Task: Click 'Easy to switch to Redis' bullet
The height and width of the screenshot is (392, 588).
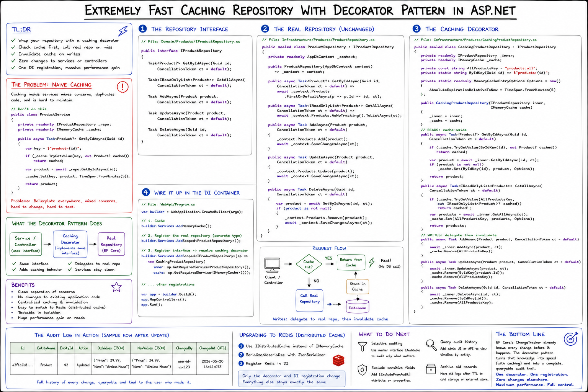Action: (x=61, y=307)
